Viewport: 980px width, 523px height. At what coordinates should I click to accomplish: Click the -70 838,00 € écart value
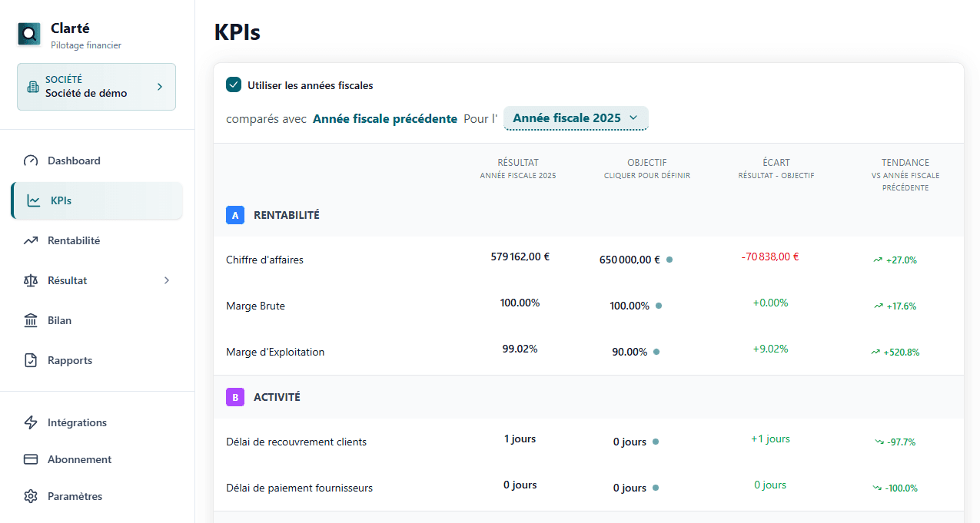[770, 257]
